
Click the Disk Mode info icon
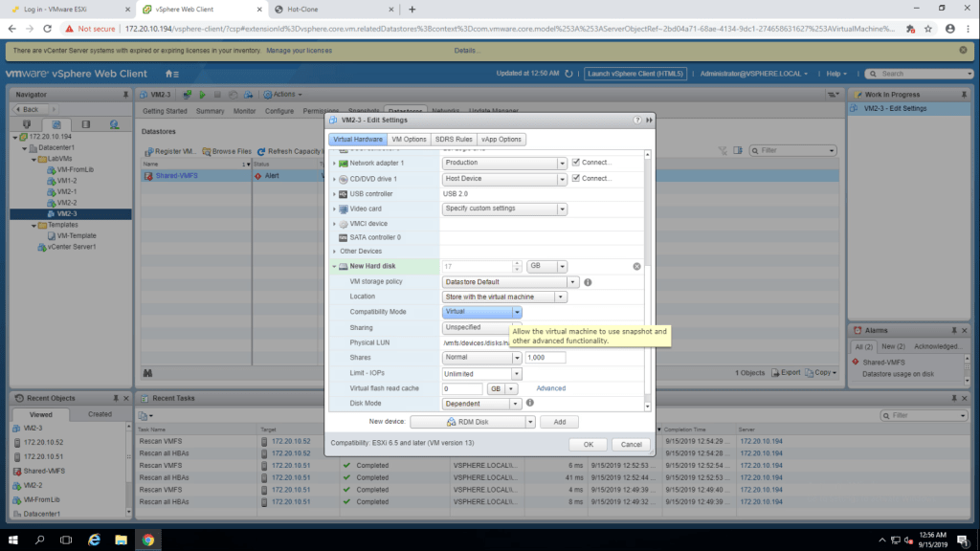tap(529, 404)
